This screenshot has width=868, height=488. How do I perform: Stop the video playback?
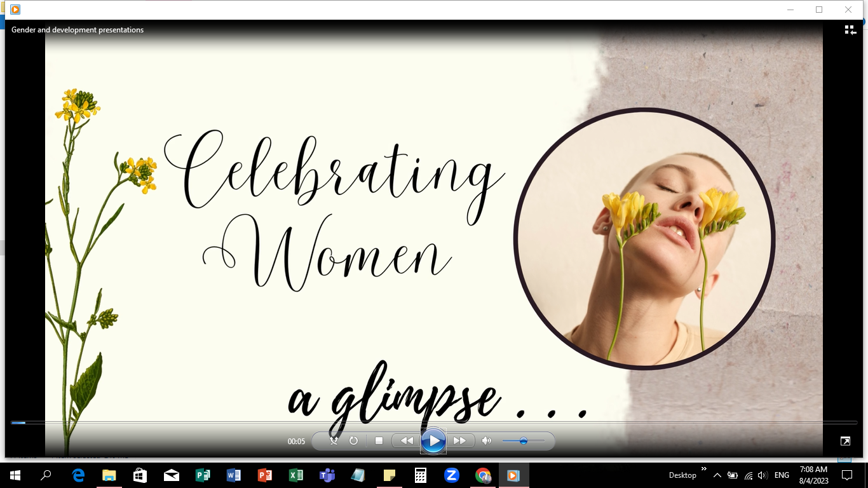coord(379,440)
